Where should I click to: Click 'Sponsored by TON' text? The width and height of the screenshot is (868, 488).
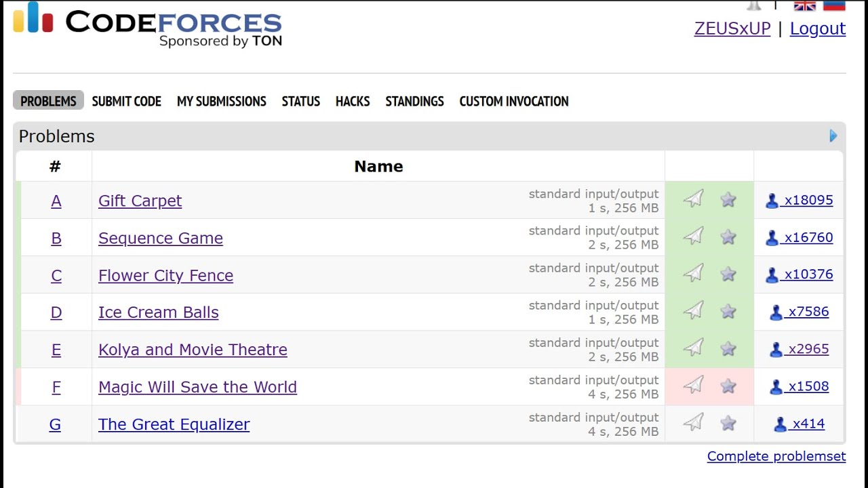point(220,41)
